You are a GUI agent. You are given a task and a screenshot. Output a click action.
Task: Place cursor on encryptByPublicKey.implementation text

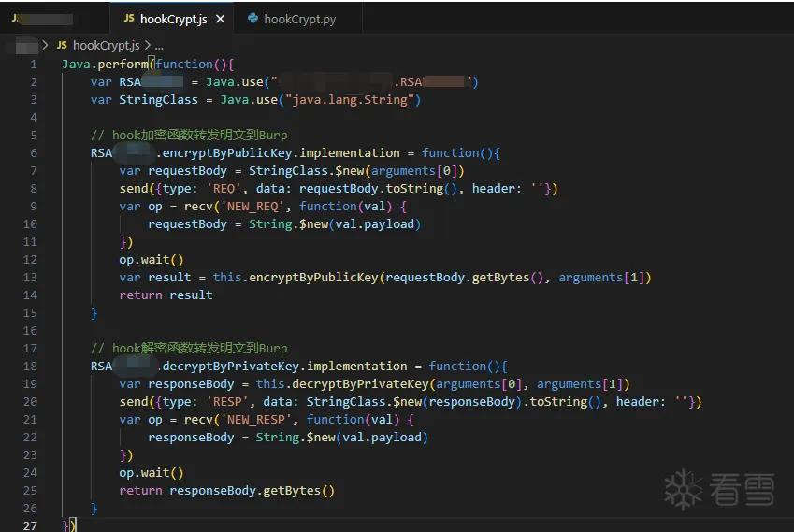click(x=282, y=152)
